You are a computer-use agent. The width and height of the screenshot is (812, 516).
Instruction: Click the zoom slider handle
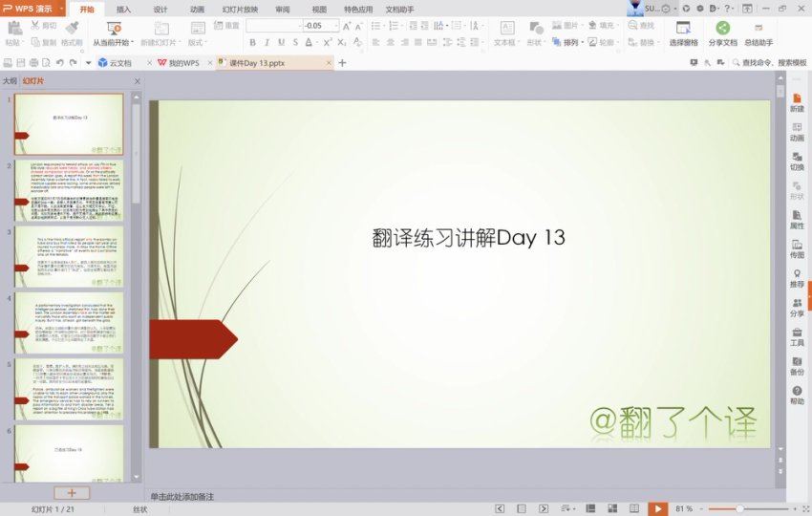739,508
